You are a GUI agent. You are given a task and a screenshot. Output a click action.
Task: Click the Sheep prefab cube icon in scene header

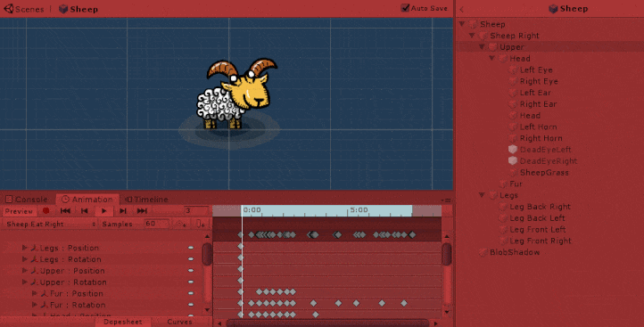click(63, 9)
